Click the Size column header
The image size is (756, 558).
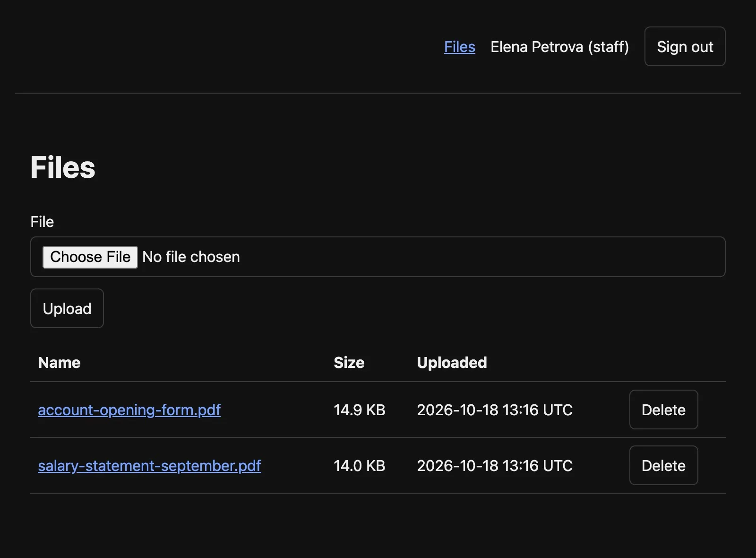coord(349,363)
